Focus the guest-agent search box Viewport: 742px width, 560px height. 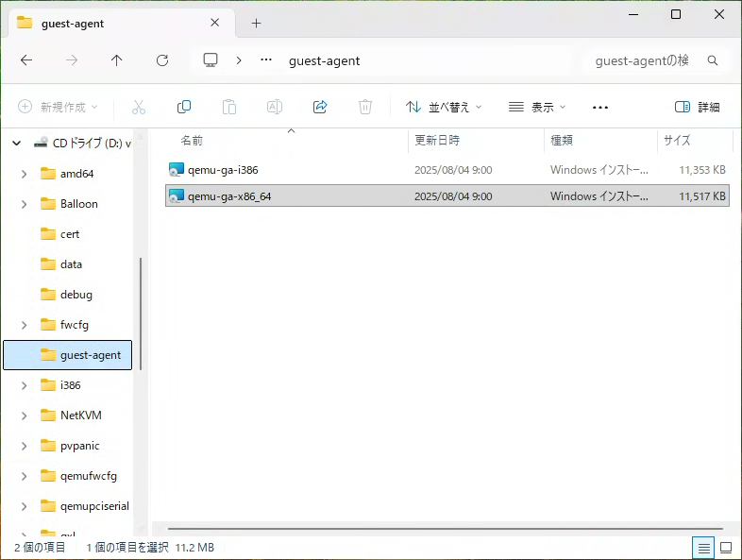[x=642, y=60]
